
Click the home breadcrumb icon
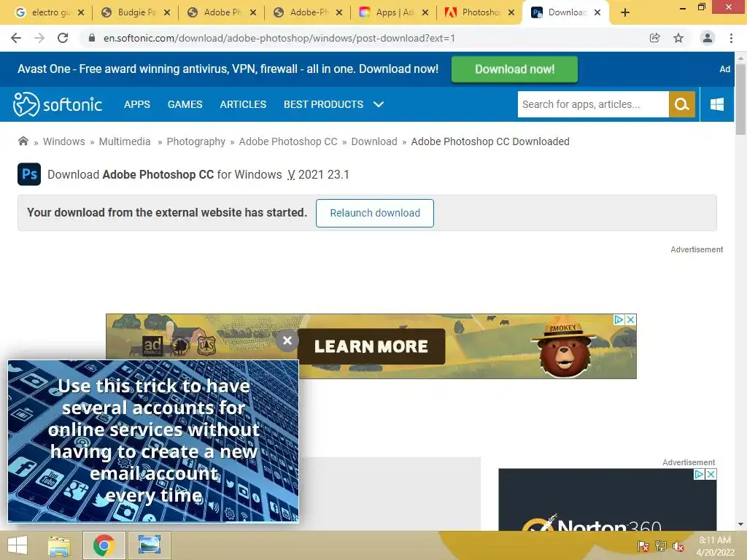click(23, 141)
